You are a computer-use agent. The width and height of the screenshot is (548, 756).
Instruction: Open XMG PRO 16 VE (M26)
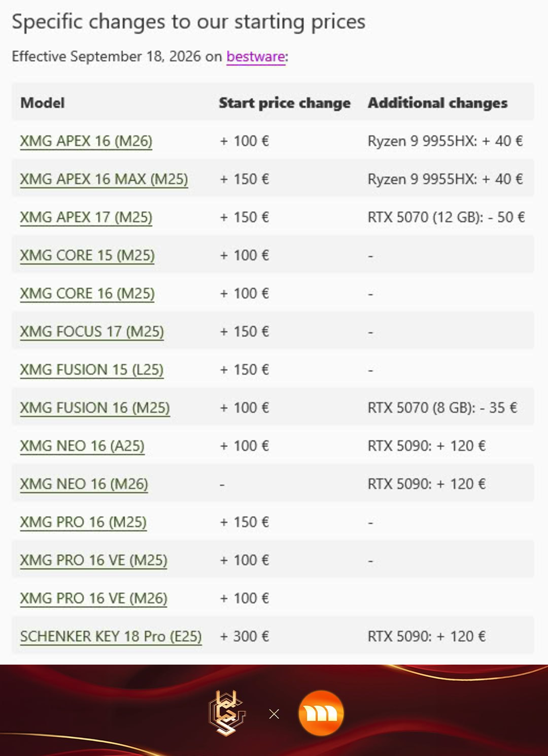point(94,598)
